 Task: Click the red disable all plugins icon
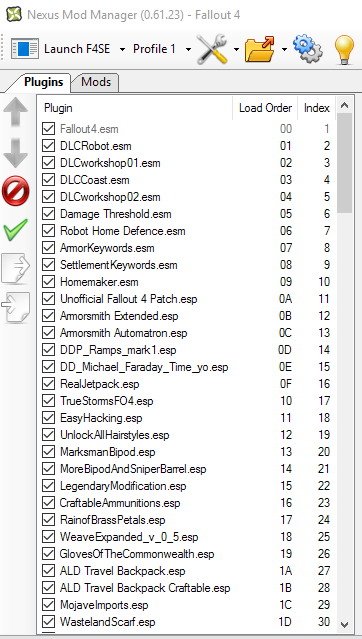15,190
